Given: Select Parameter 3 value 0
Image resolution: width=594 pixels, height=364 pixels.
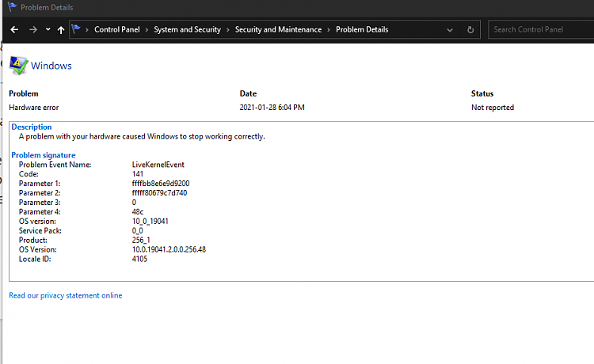Looking at the screenshot, I should [x=134, y=203].
